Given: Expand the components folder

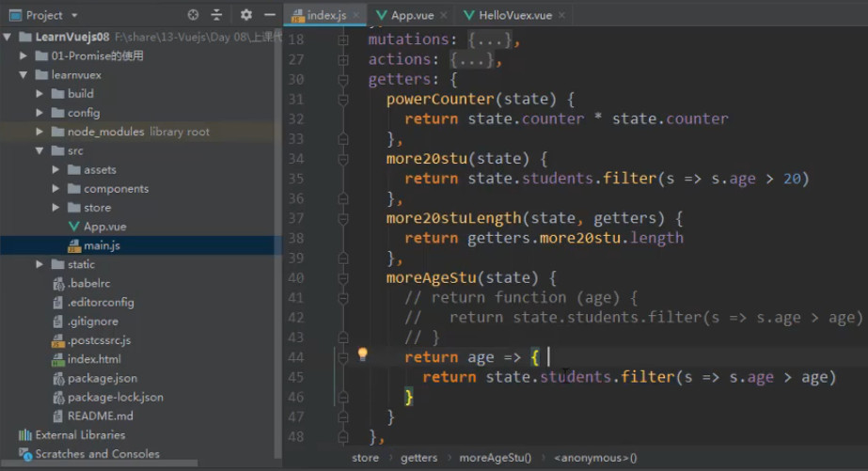Looking at the screenshot, I should [x=55, y=189].
